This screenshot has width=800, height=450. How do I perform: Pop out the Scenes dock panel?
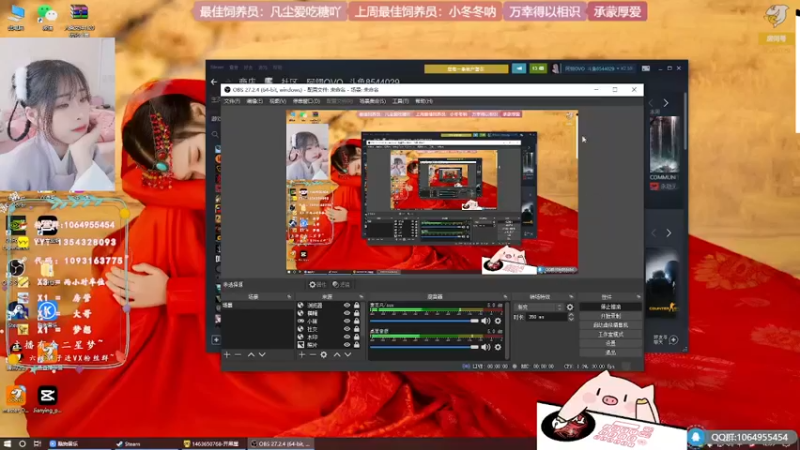point(289,296)
